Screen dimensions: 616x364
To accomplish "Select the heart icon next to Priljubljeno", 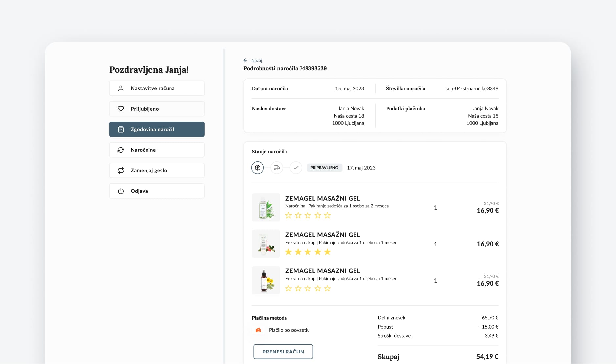I will [x=121, y=109].
